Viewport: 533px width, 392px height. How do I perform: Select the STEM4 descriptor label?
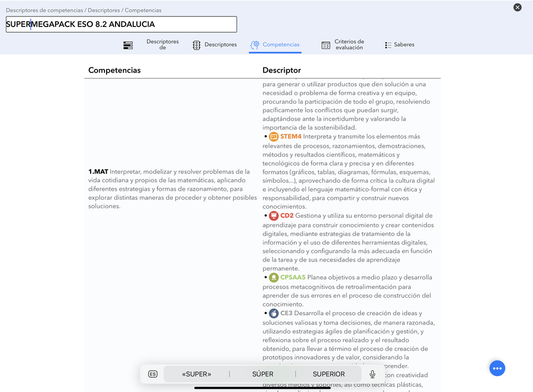pos(291,137)
